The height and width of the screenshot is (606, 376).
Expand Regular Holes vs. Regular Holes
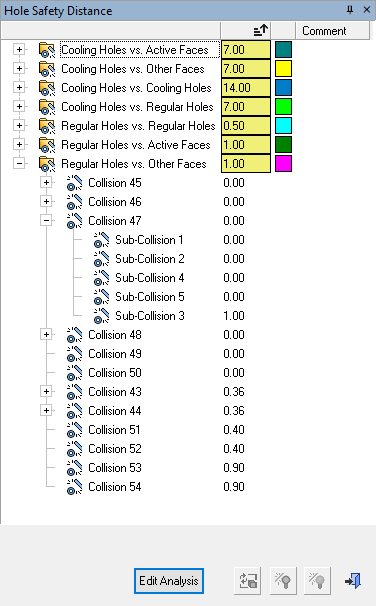[x=19, y=125]
